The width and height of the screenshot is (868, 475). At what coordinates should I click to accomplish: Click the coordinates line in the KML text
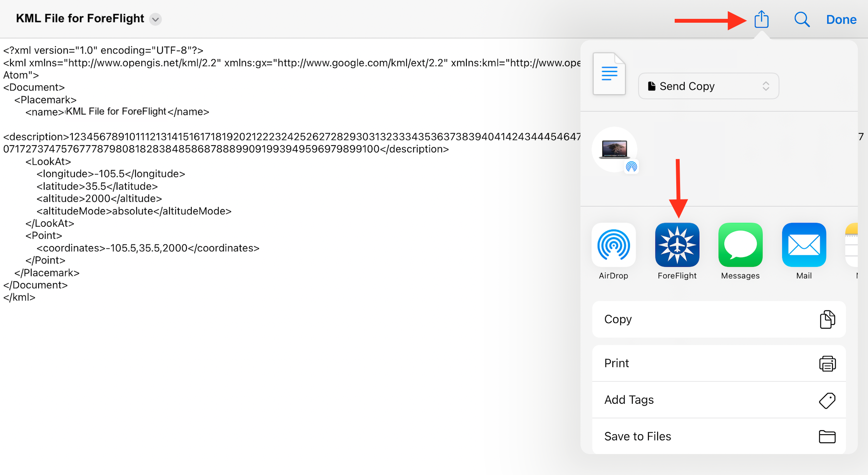pyautogui.click(x=148, y=248)
